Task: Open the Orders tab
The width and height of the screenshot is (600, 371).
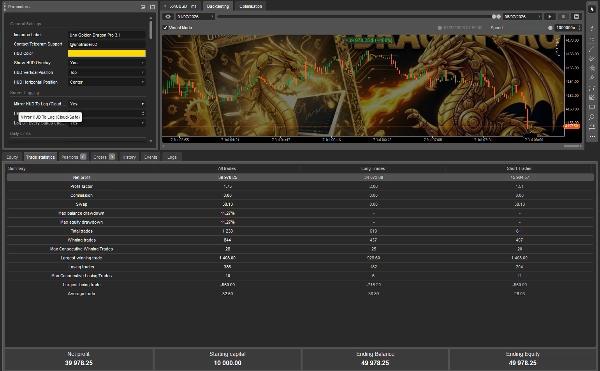Action: [x=104, y=157]
